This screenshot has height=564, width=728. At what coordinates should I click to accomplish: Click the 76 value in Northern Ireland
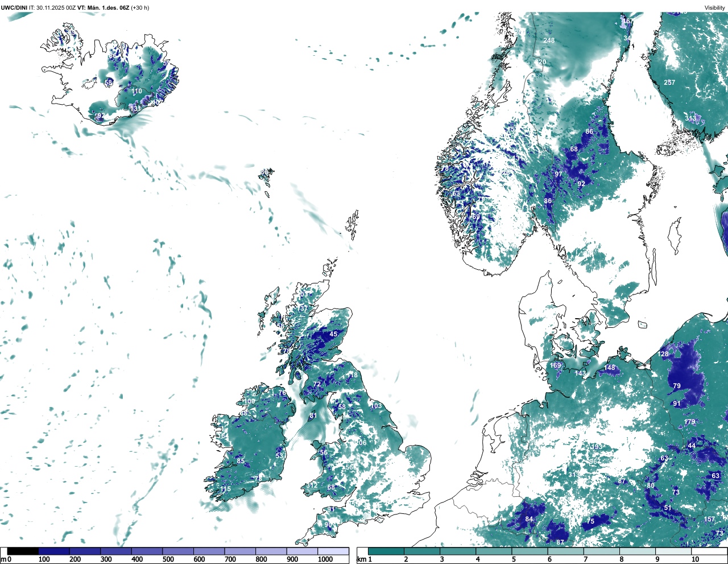(282, 393)
